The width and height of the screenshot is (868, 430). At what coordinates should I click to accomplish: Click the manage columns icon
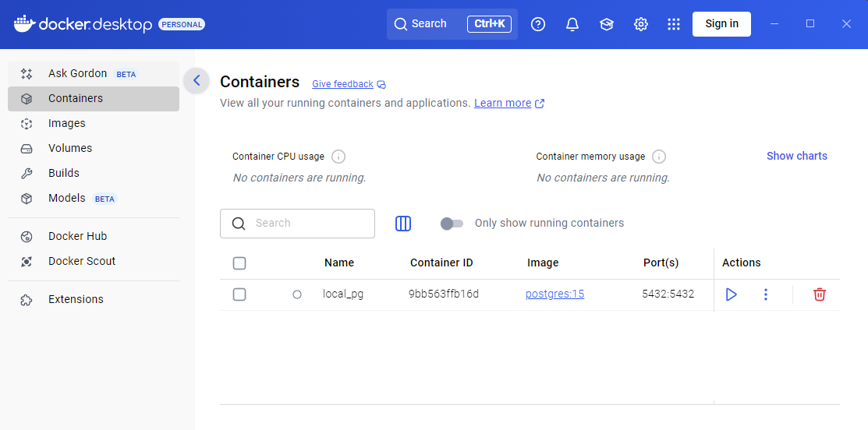coord(403,224)
